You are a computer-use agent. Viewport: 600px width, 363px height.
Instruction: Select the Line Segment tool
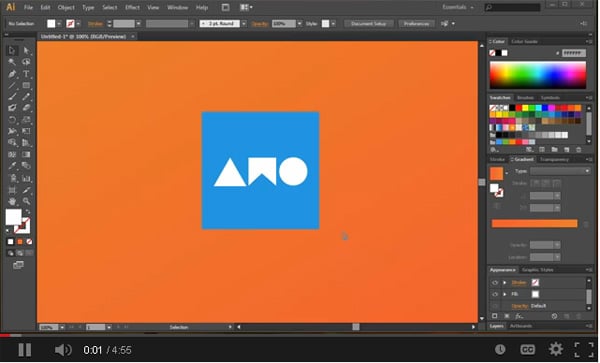click(x=12, y=85)
